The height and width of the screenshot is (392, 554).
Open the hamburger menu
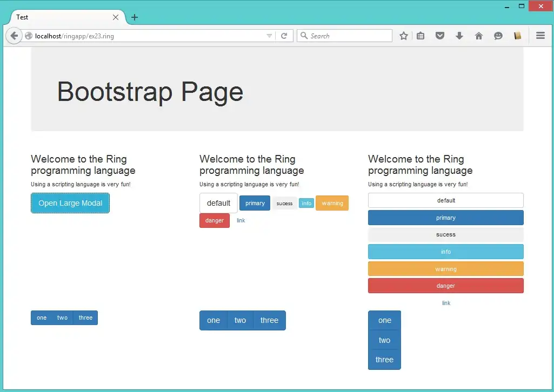click(540, 36)
